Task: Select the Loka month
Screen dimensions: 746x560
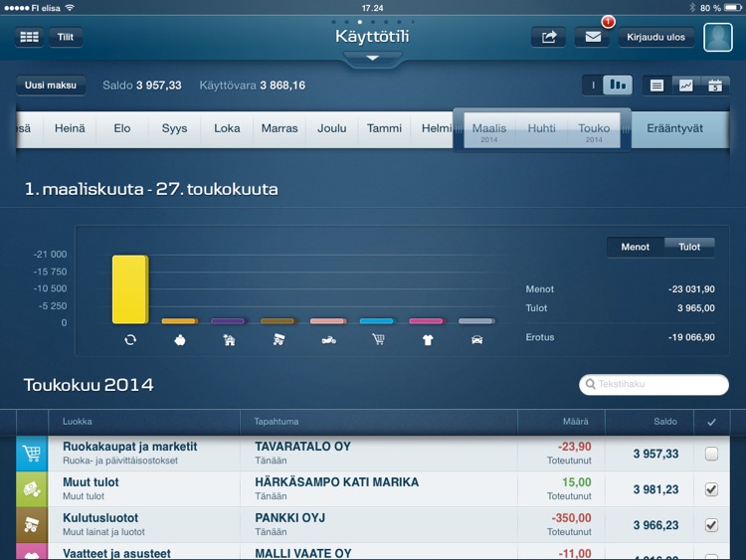Action: (x=227, y=129)
